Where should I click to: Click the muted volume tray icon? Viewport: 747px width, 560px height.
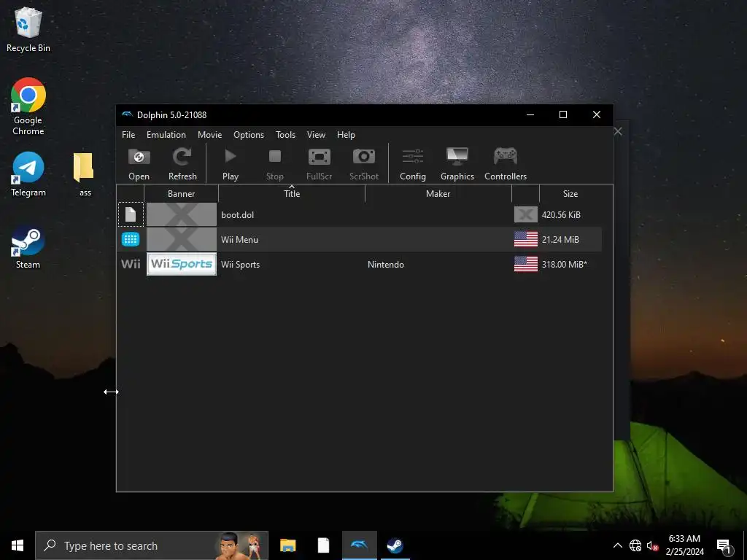click(652, 545)
